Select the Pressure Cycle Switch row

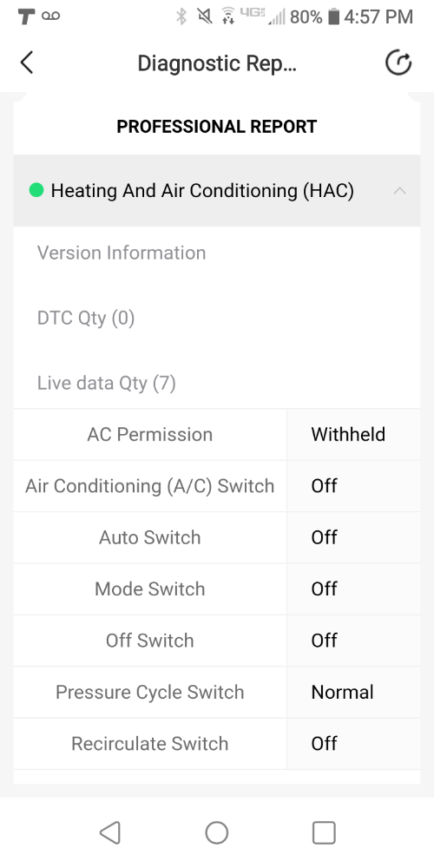217,692
